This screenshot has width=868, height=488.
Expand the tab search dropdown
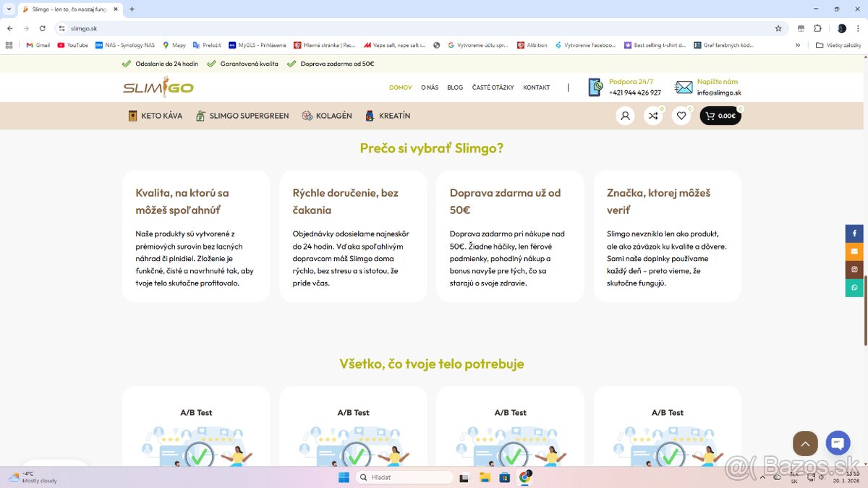[x=8, y=9]
